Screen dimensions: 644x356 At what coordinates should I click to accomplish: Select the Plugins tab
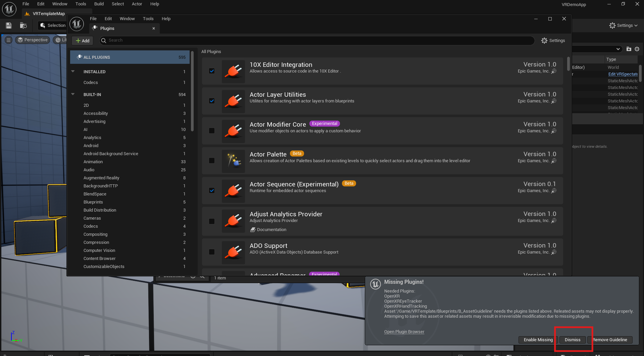coord(107,29)
